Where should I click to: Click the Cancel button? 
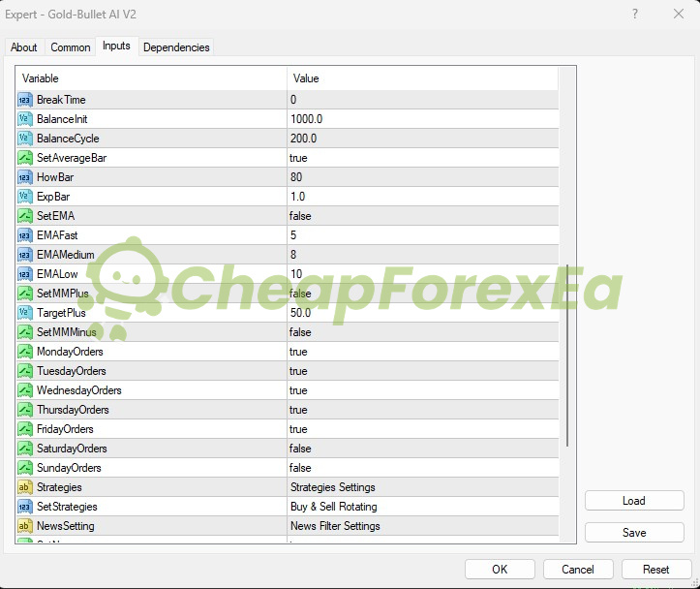tap(578, 570)
